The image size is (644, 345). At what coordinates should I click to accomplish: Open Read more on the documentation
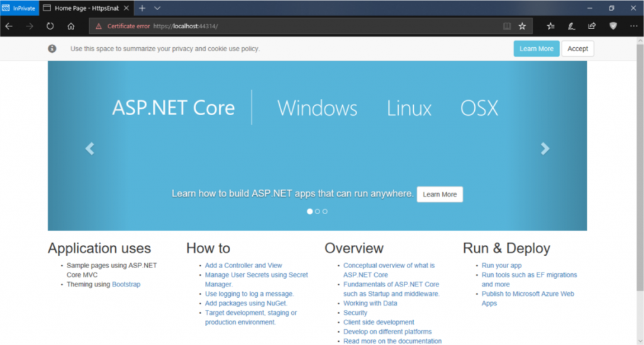pyautogui.click(x=392, y=341)
